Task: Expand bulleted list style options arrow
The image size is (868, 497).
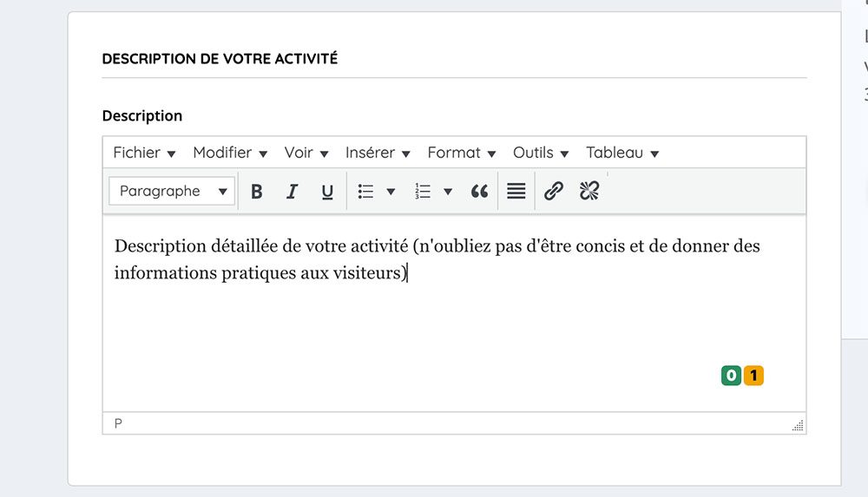Action: [391, 192]
